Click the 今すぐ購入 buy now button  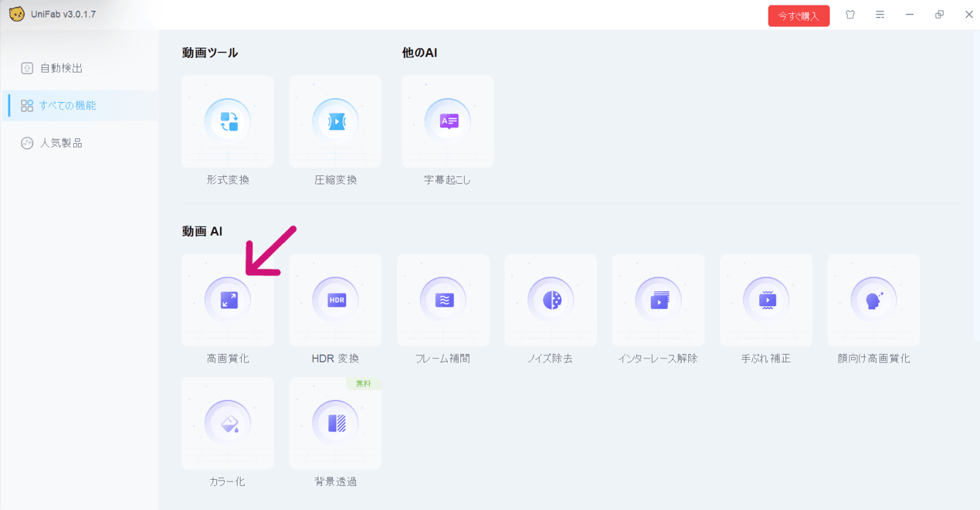799,15
